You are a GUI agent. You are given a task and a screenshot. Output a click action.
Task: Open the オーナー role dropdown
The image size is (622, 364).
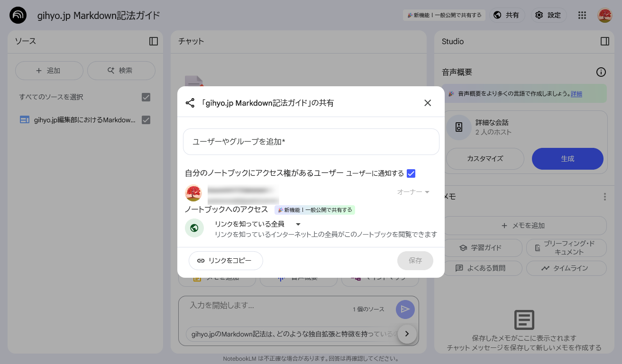(413, 192)
